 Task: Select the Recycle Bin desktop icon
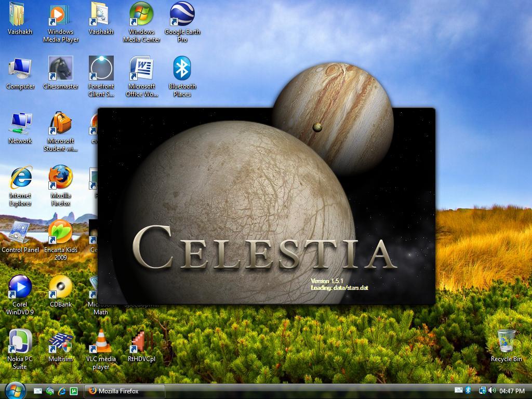tap(506, 347)
